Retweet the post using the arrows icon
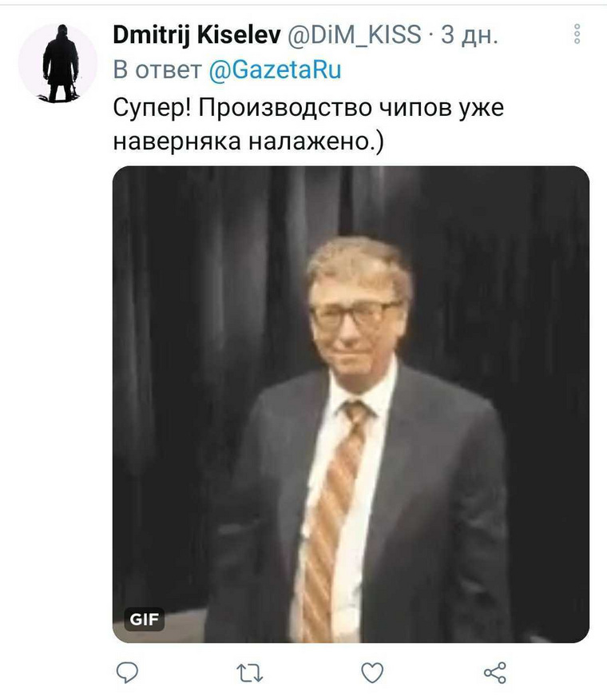Image resolution: width=607 pixels, height=700 pixels. click(249, 673)
